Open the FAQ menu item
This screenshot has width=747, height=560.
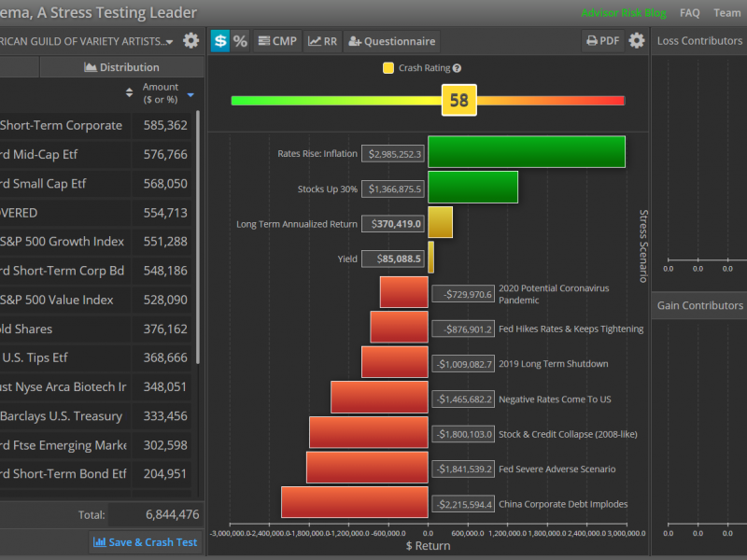689,13
